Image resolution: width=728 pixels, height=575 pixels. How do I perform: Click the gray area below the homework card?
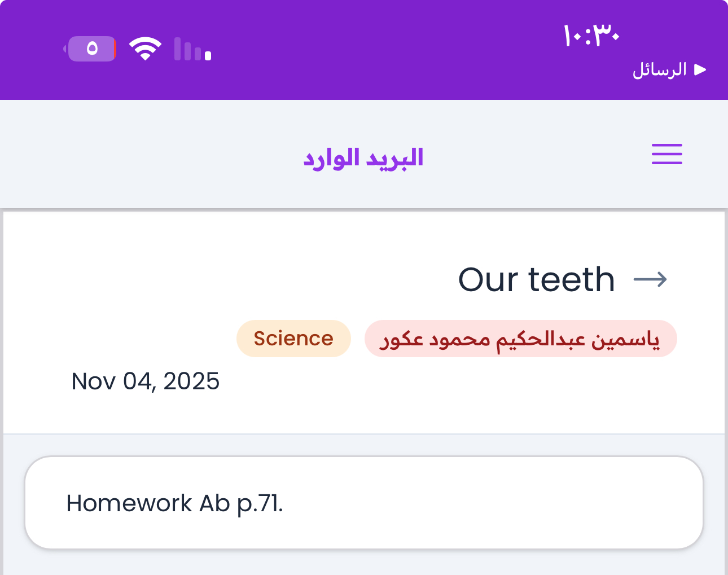tap(364, 563)
